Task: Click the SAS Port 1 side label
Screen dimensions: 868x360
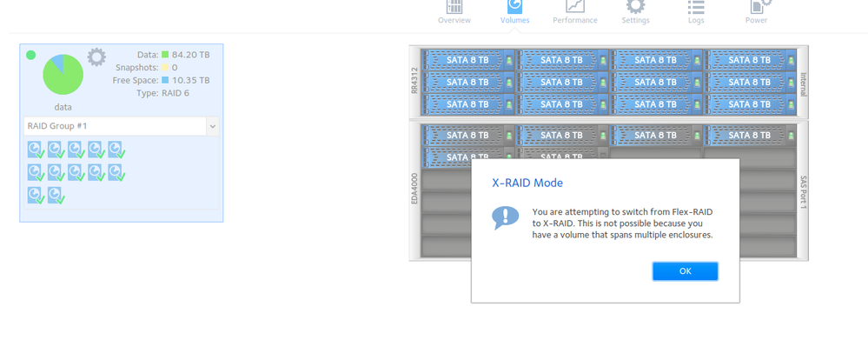Action: click(x=803, y=192)
